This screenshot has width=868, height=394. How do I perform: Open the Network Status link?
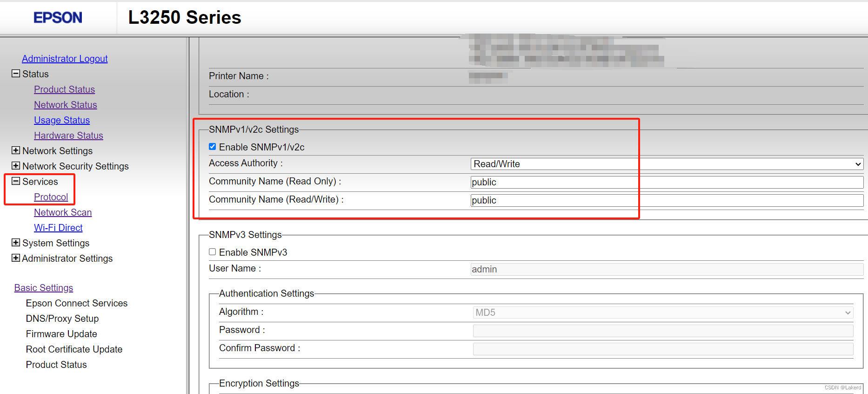click(66, 105)
